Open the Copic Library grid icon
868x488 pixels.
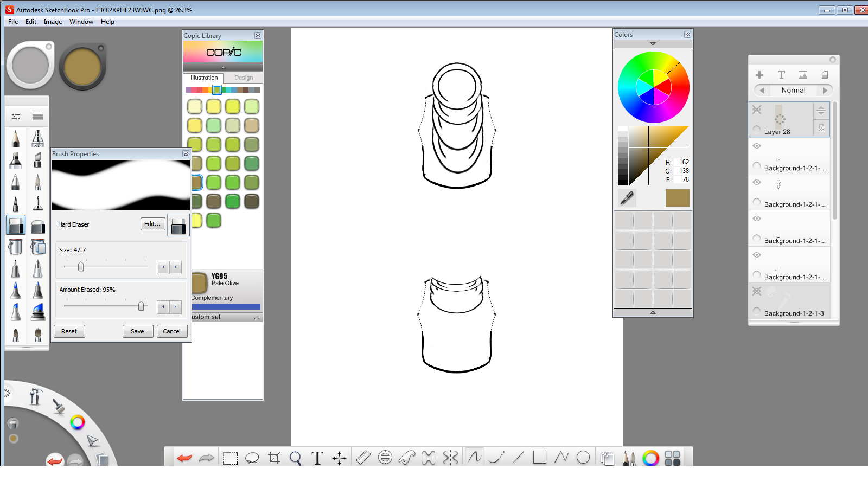673,458
